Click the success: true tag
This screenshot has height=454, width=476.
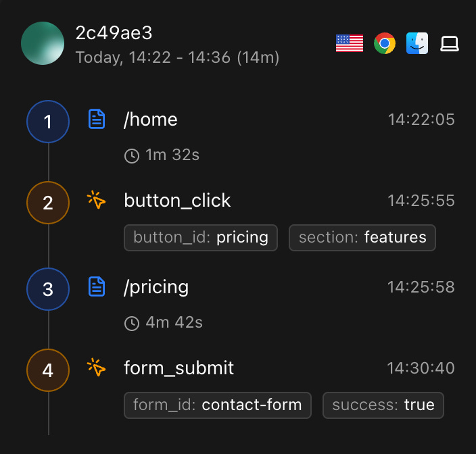coord(383,405)
